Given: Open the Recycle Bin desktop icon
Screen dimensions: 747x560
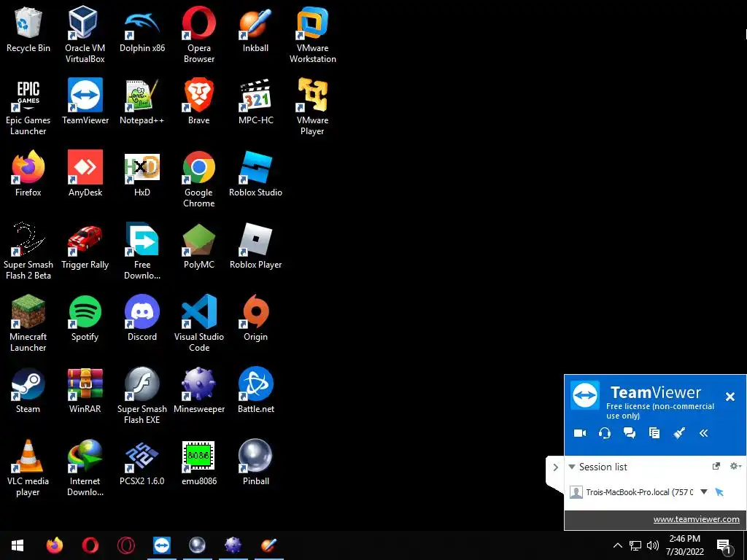Looking at the screenshot, I should (x=28, y=29).
